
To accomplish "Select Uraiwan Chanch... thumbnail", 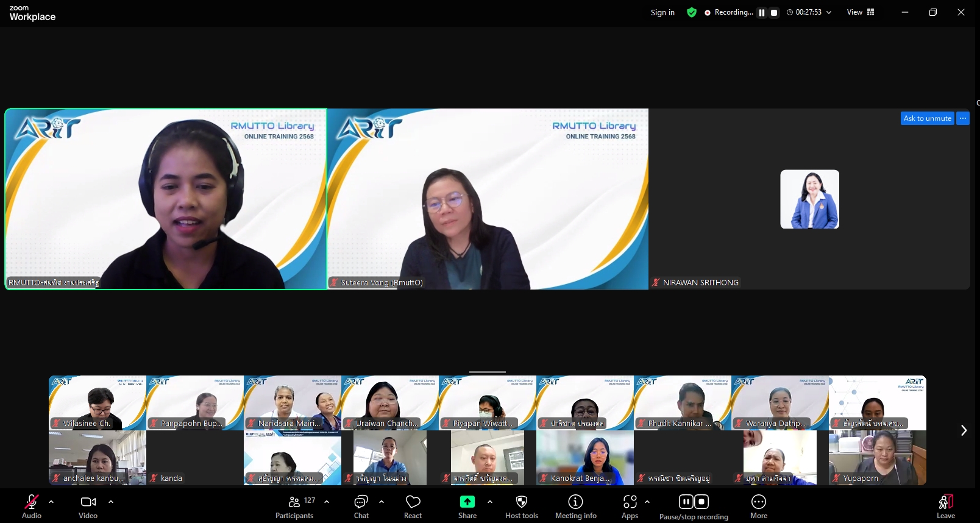I will [390, 403].
